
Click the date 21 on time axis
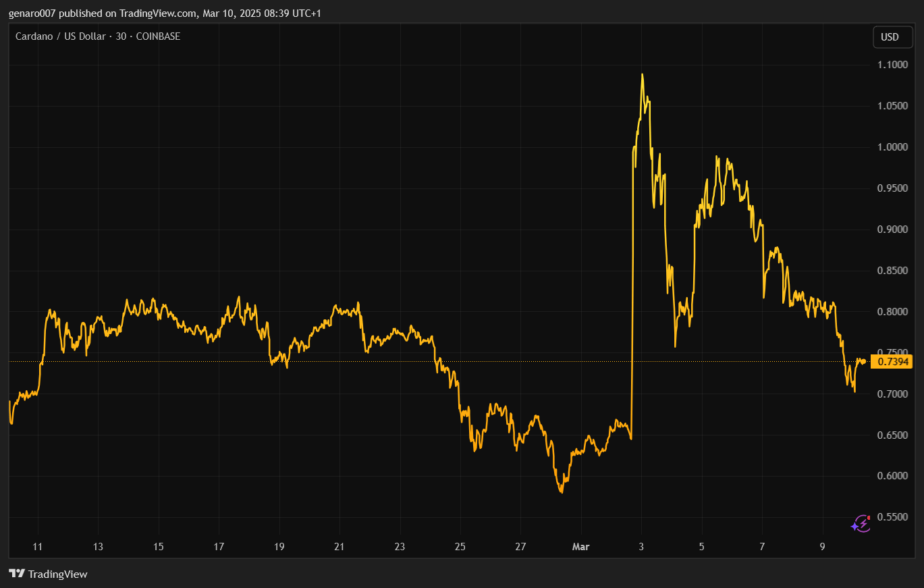point(339,547)
